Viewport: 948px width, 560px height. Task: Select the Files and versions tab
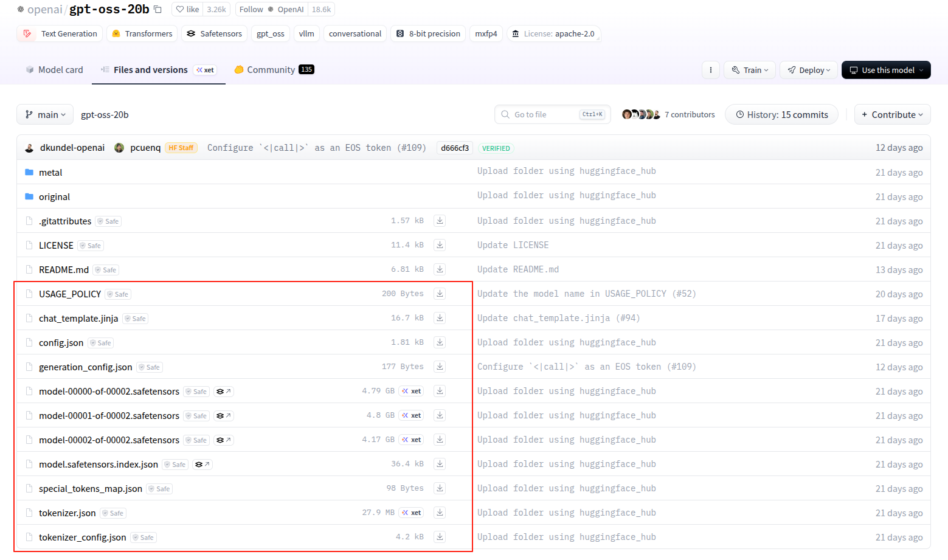pyautogui.click(x=158, y=70)
